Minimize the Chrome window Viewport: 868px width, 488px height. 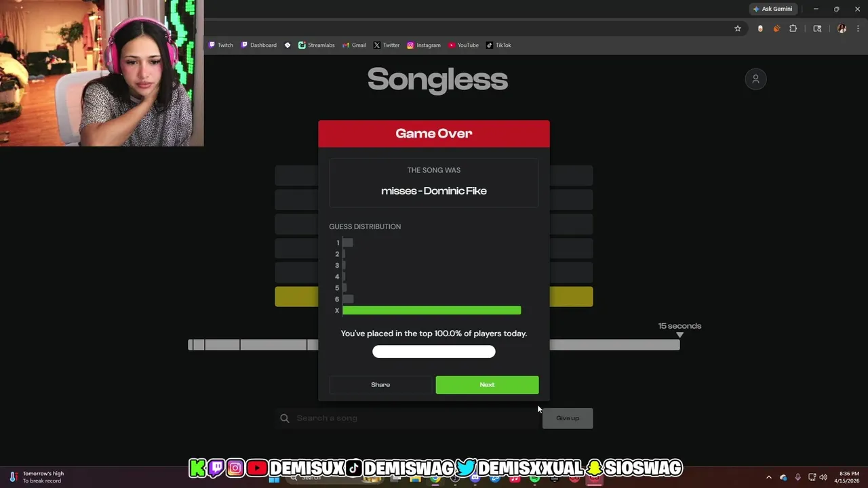coord(816,9)
